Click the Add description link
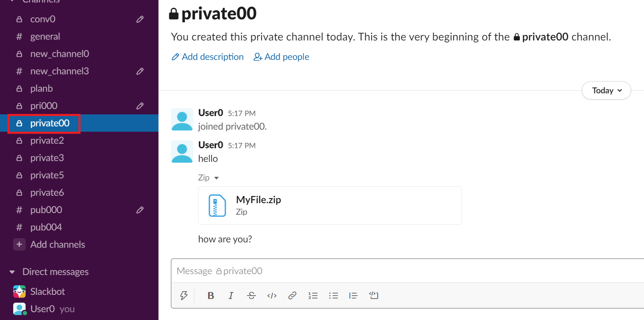This screenshot has width=644, height=320. coord(207,57)
